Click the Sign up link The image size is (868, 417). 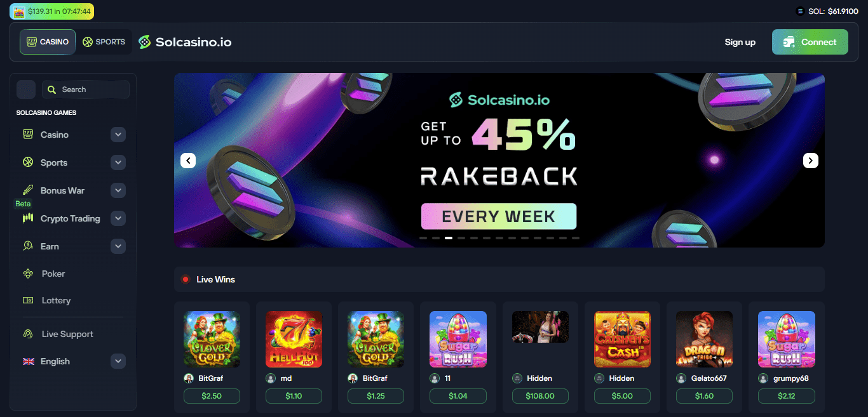740,42
